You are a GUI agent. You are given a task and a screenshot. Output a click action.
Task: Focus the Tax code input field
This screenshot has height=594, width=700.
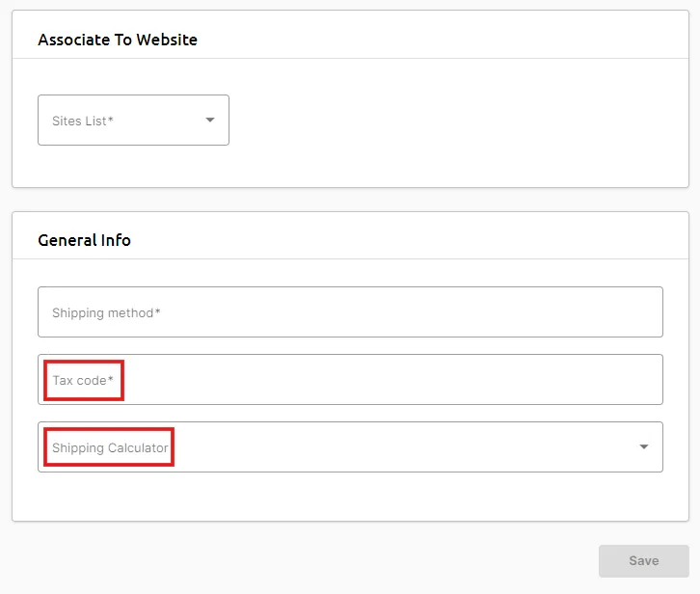coord(350,380)
